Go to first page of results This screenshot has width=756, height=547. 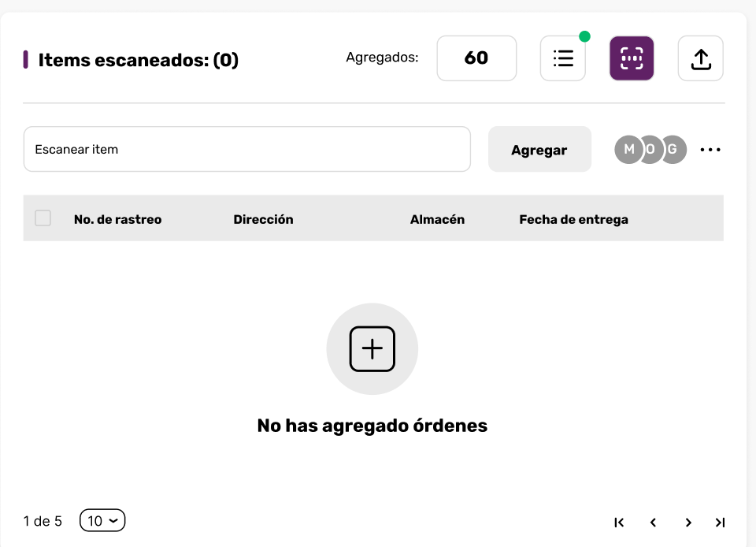point(619,523)
